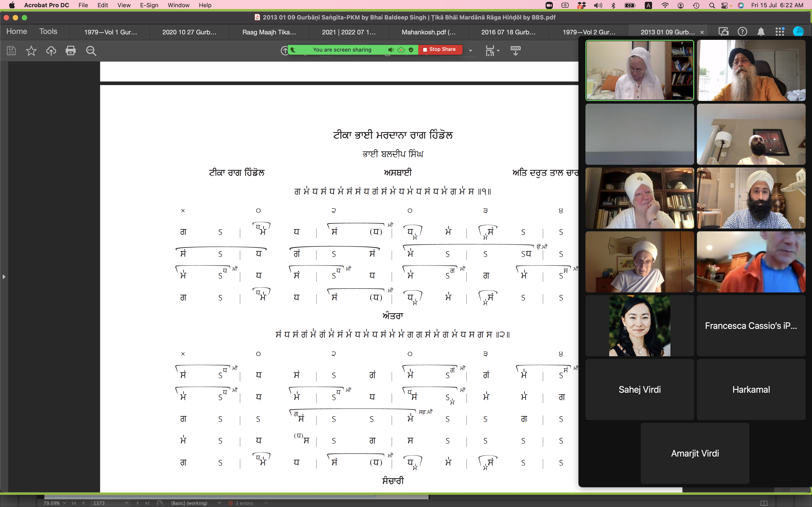Expand the left navigation pane arrow
This screenshot has width=812, height=507.
pos(4,277)
